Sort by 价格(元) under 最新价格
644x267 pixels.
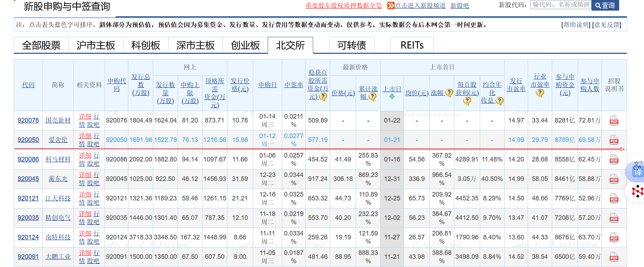343,93
